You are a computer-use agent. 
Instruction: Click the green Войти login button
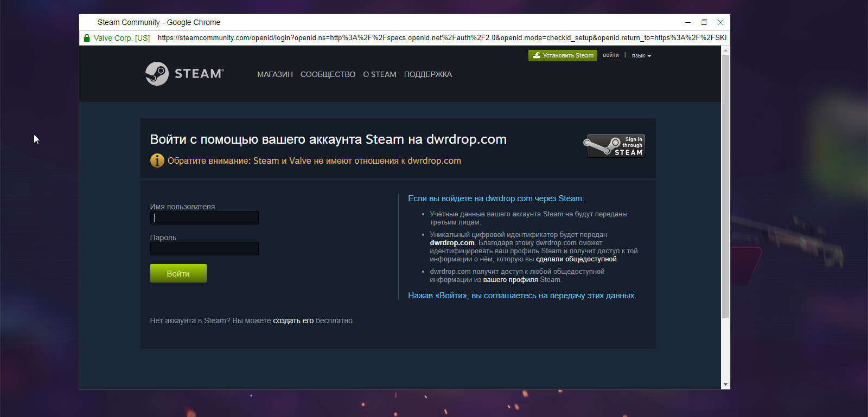pos(178,273)
